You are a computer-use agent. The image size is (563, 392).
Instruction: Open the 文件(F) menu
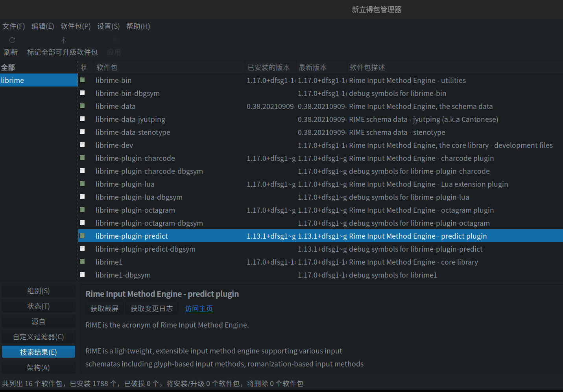coord(14,26)
